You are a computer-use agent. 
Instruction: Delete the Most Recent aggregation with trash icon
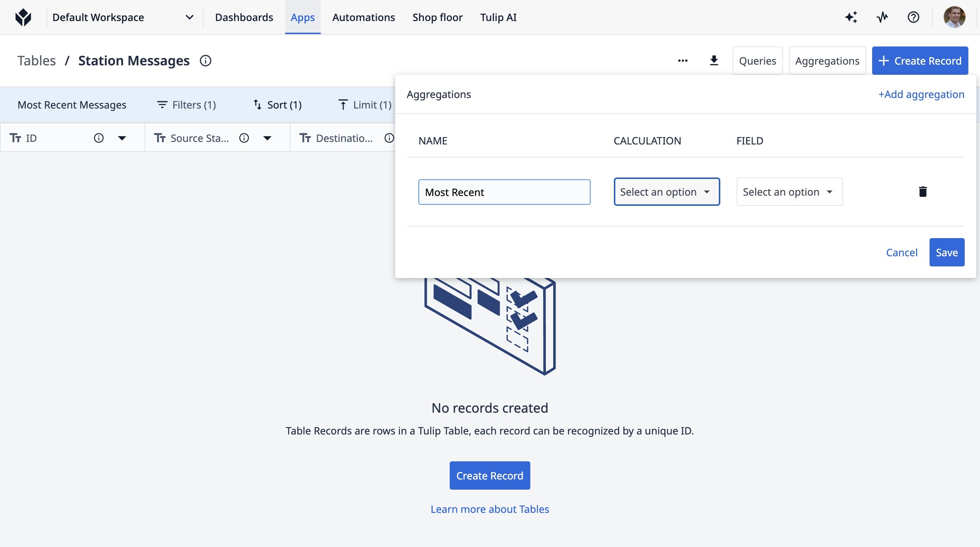923,192
